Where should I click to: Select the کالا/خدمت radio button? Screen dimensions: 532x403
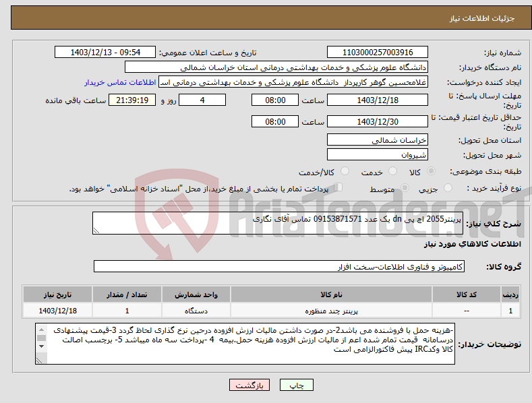pos(345,171)
